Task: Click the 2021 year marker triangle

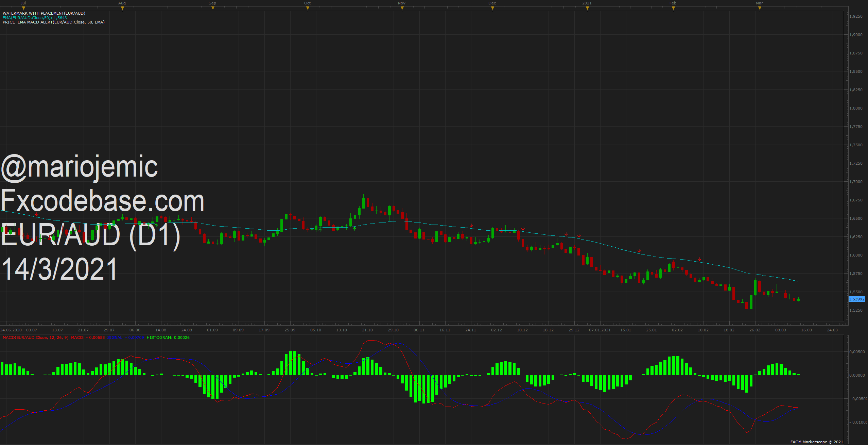Action: tap(587, 8)
